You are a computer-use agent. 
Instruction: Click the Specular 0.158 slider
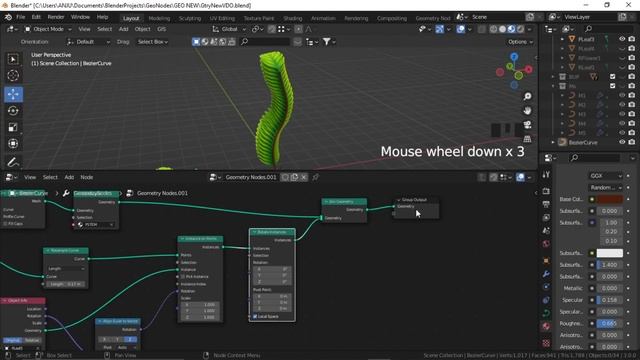(x=610, y=300)
